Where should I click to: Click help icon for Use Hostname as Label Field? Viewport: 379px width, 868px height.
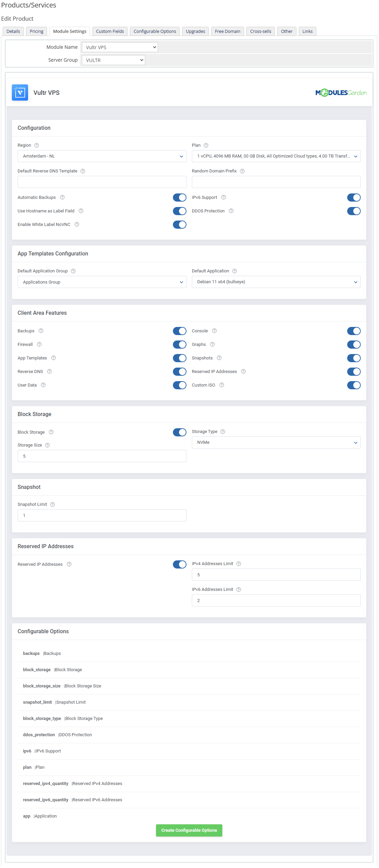(x=81, y=211)
